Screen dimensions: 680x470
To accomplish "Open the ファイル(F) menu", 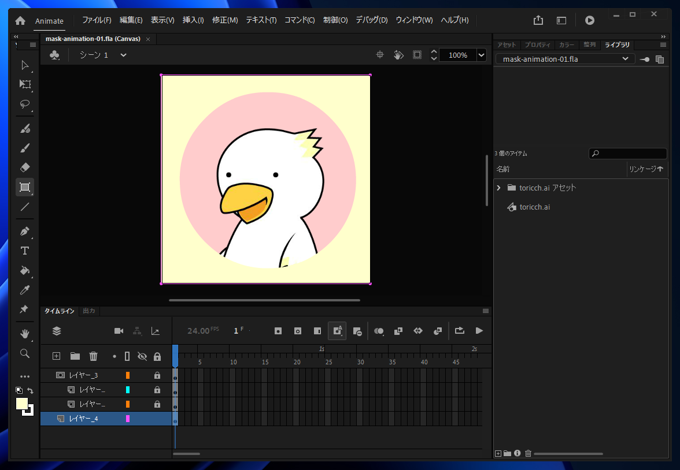I will (x=97, y=20).
